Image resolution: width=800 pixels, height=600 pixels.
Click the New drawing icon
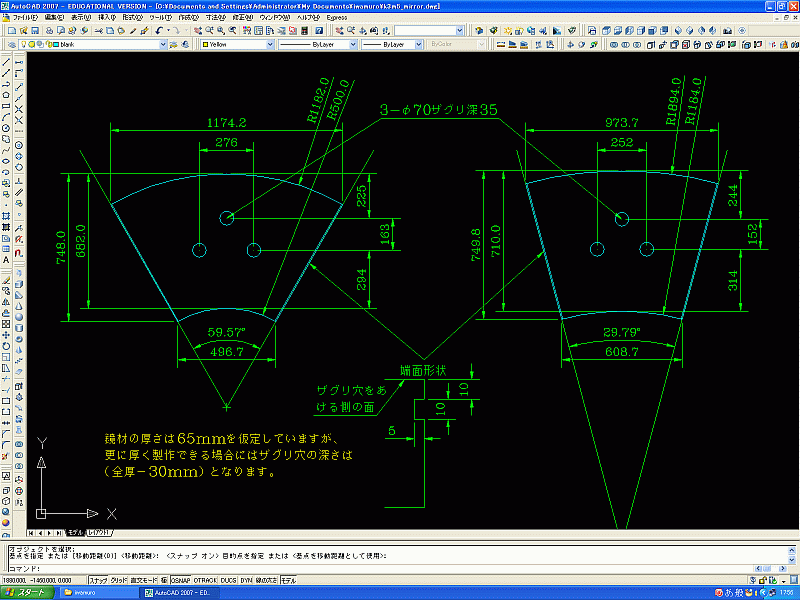tap(12, 31)
